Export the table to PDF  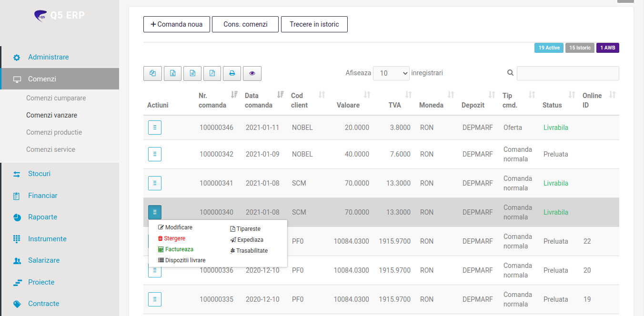(212, 73)
